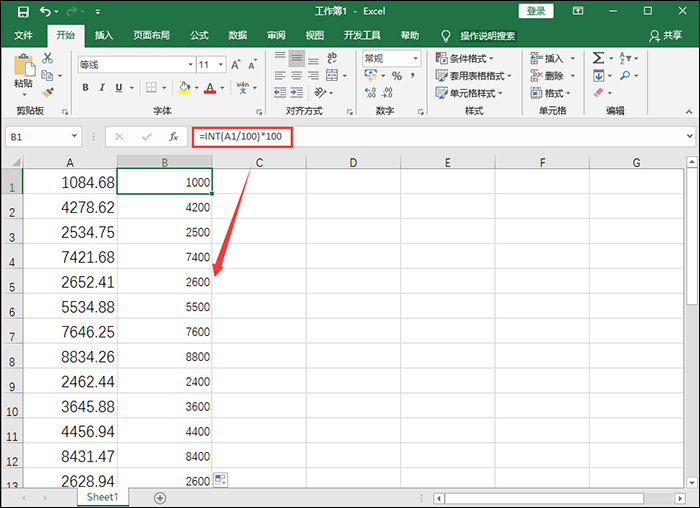Image resolution: width=700 pixels, height=508 pixels.
Task: Apply Comma Style number format
Action: tap(412, 75)
